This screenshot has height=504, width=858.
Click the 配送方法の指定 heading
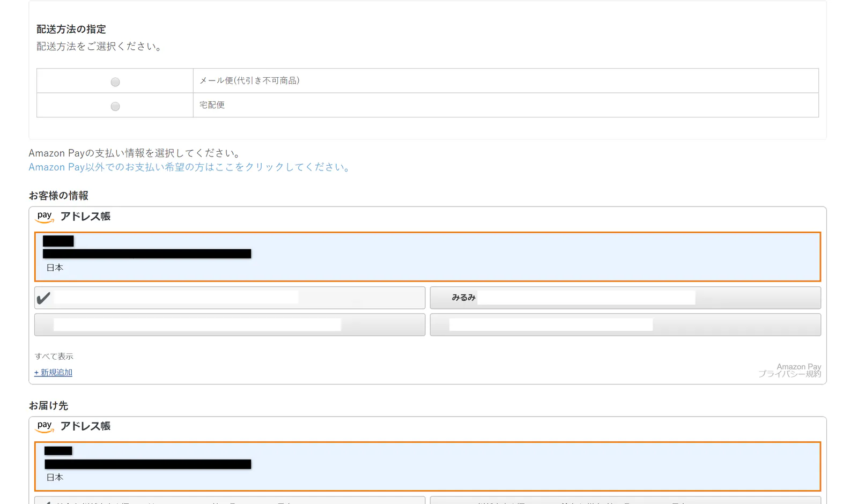pos(71,29)
